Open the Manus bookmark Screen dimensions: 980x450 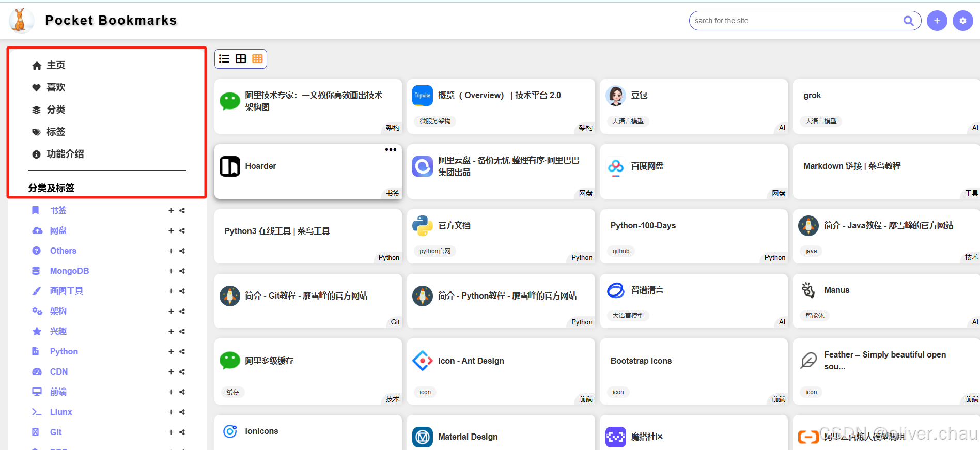pos(886,301)
